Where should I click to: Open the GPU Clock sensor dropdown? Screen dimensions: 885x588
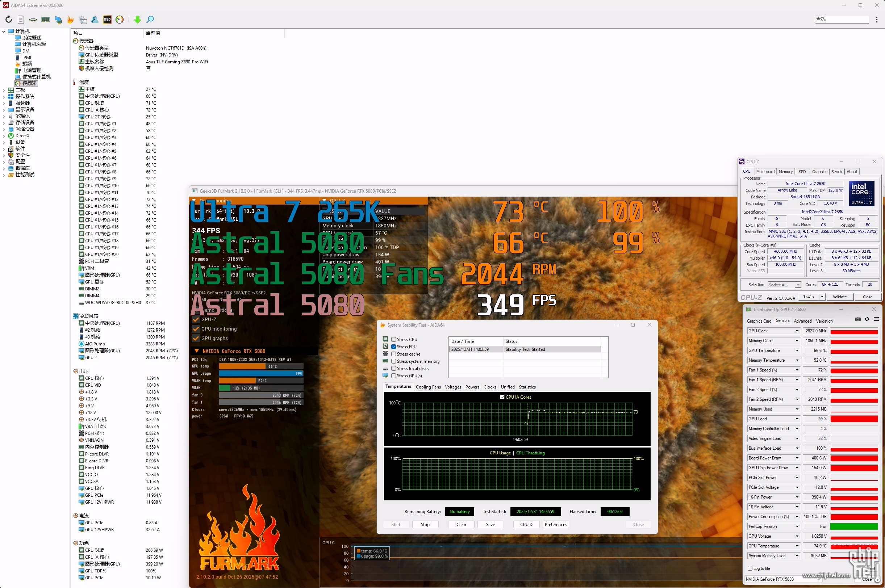[797, 331]
